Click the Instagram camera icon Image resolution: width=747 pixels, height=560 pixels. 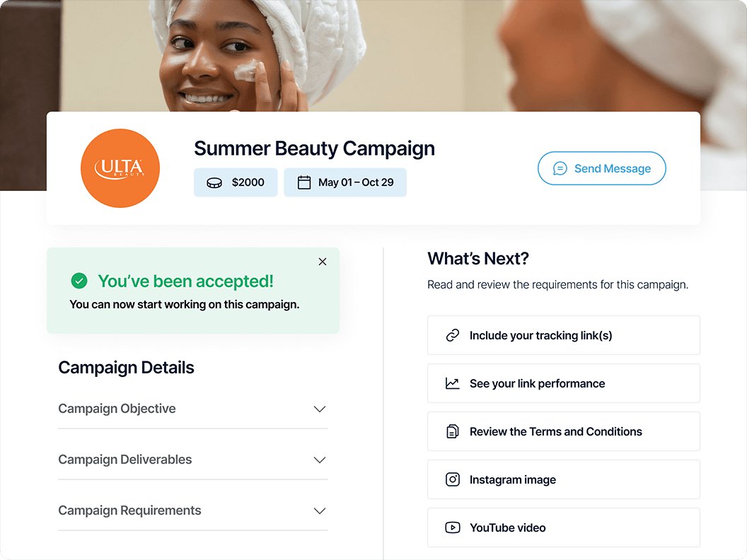452,479
